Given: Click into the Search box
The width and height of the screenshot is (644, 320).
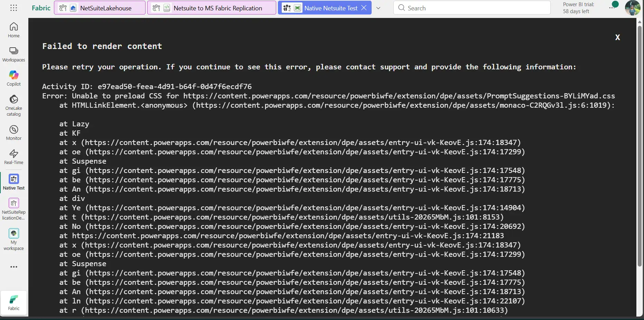Looking at the screenshot, I should 472,8.
